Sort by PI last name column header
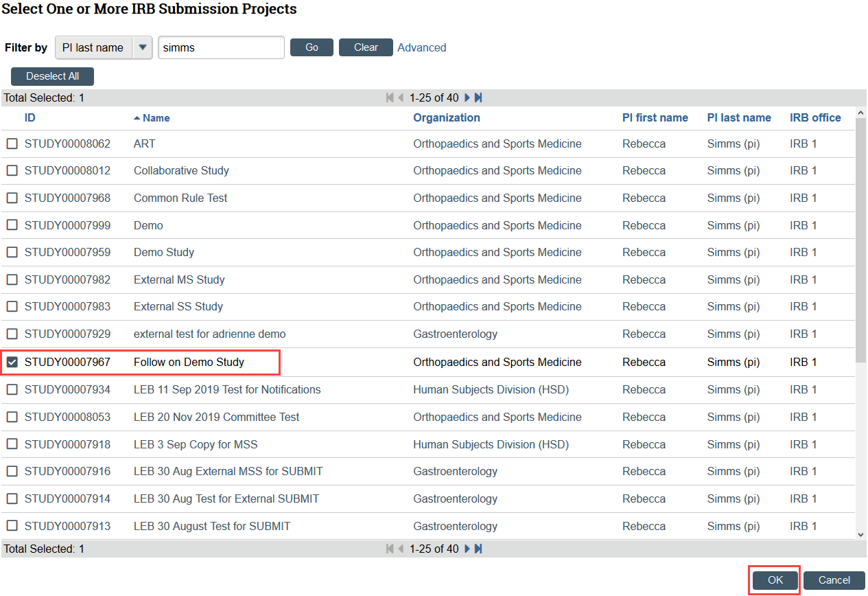Screen dimensions: 868x596 point(739,117)
